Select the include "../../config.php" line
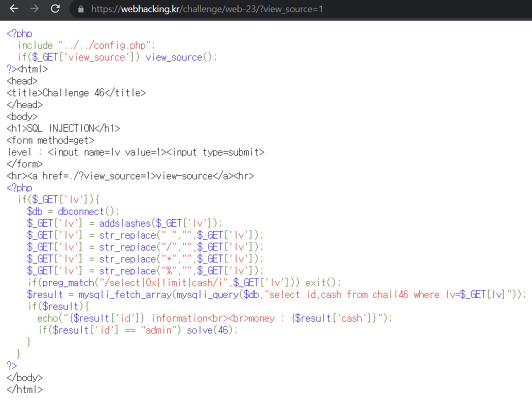Viewport: 532px width, 403px height. click(87, 45)
